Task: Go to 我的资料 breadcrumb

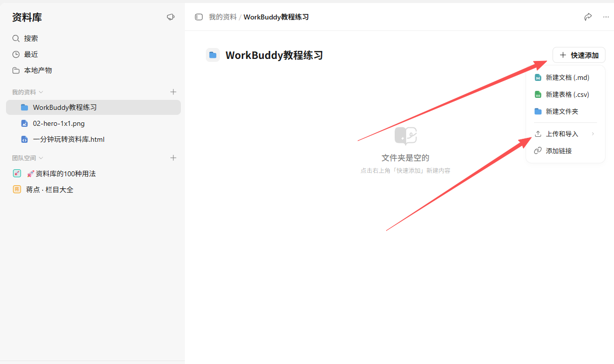Action: point(223,17)
